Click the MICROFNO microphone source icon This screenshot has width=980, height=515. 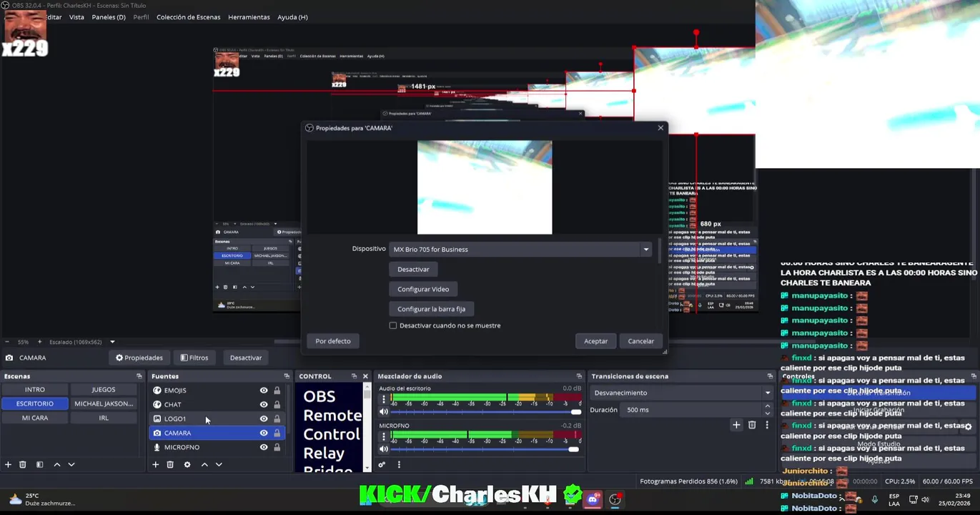click(157, 448)
